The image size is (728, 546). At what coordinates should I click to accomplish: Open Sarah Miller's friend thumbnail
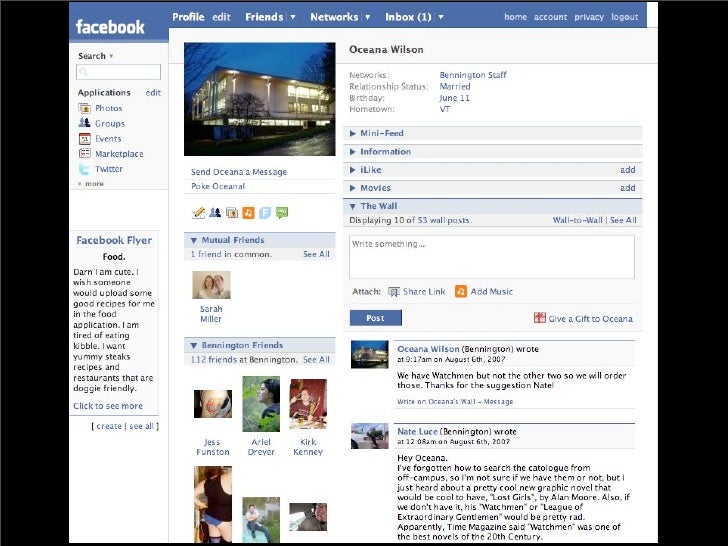[211, 285]
